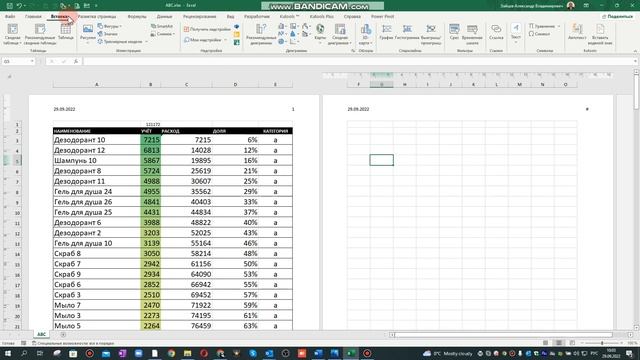Insert a Symbol (Символ)
Viewport: 640px width, 360px height.
(540, 34)
